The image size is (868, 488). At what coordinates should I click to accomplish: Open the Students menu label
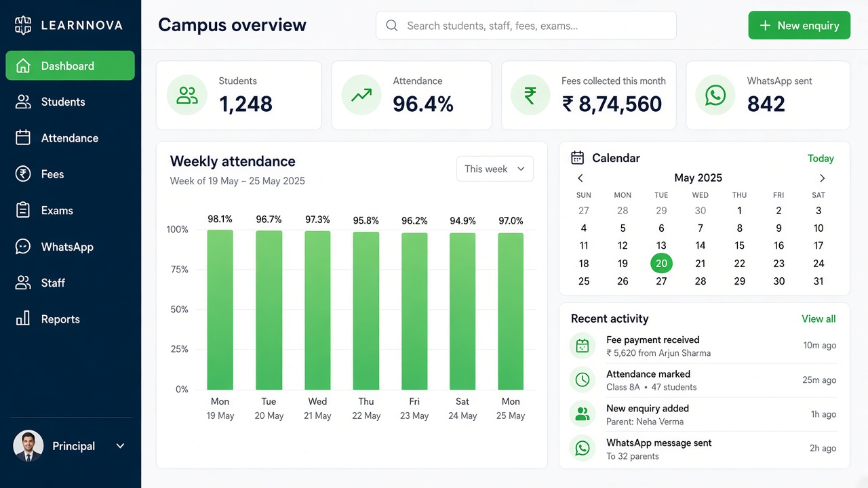(63, 102)
